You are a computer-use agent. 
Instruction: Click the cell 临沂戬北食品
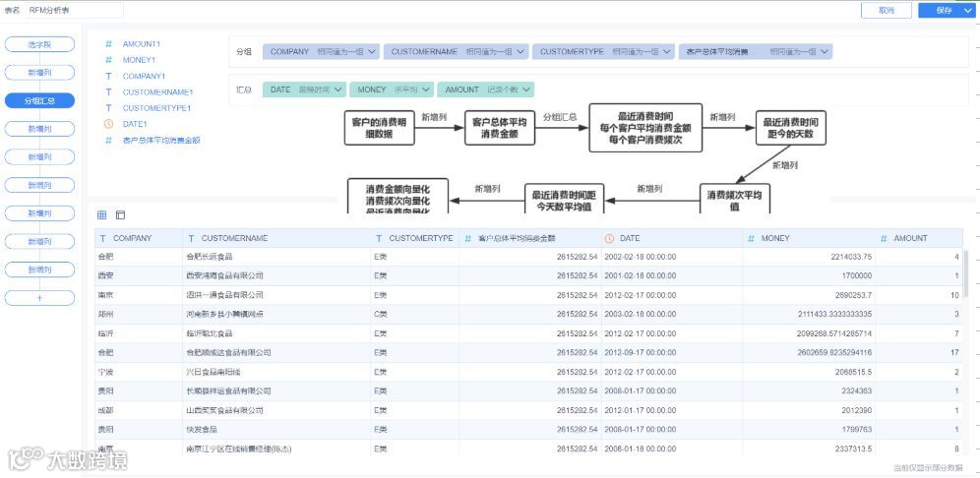point(277,333)
